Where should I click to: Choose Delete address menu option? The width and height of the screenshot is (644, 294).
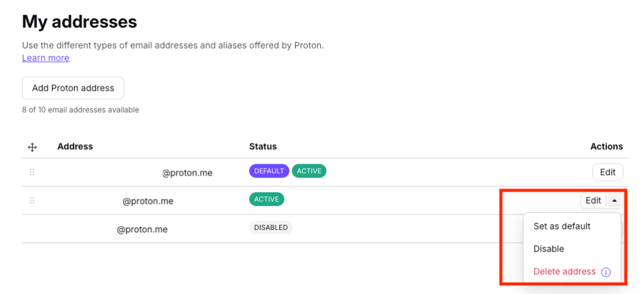[x=564, y=271]
